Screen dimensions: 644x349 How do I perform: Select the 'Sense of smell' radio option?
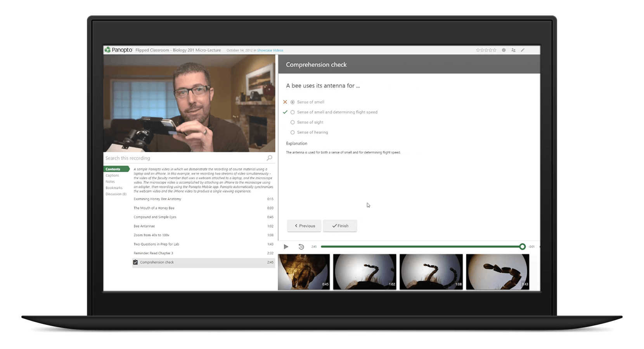[x=293, y=102]
